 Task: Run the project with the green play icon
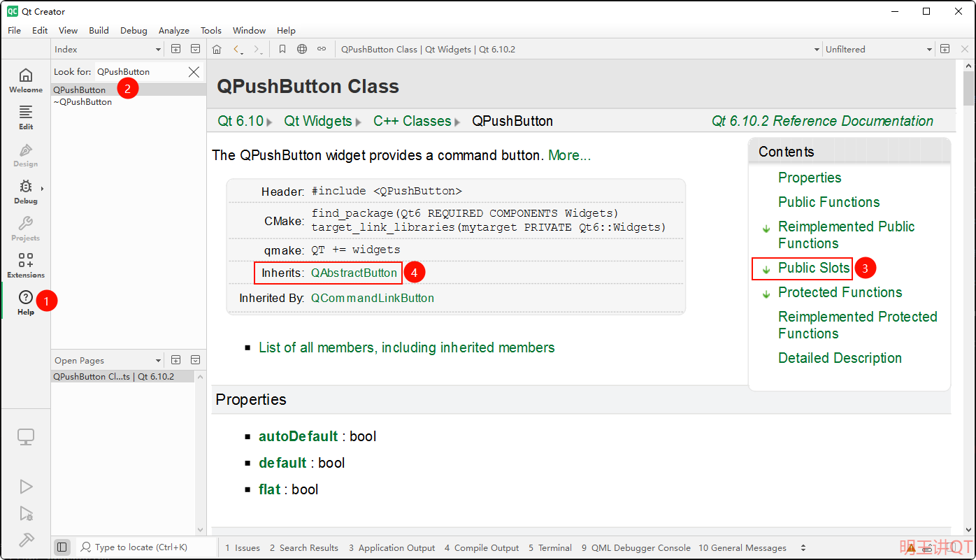pyautogui.click(x=26, y=486)
